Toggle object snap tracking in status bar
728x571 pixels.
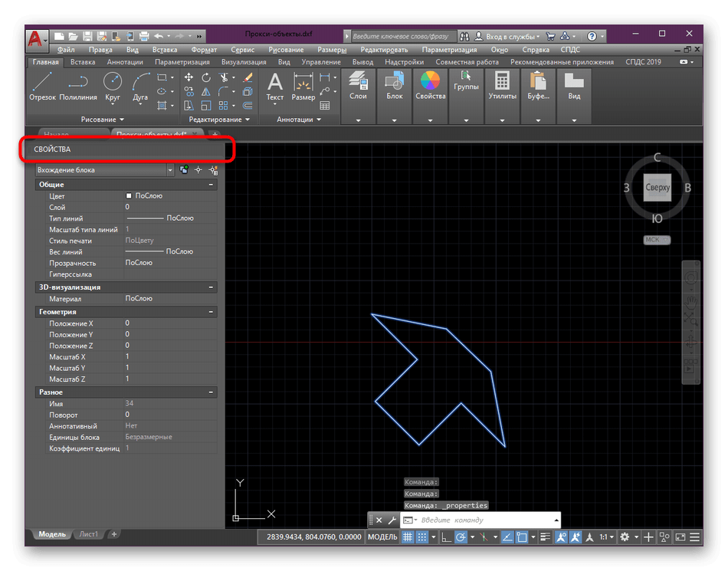pyautogui.click(x=507, y=537)
